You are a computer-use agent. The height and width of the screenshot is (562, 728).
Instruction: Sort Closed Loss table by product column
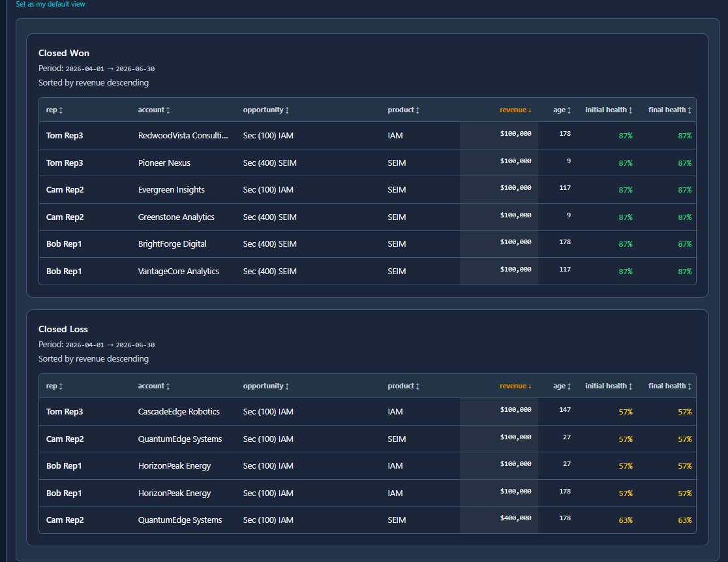(x=403, y=386)
